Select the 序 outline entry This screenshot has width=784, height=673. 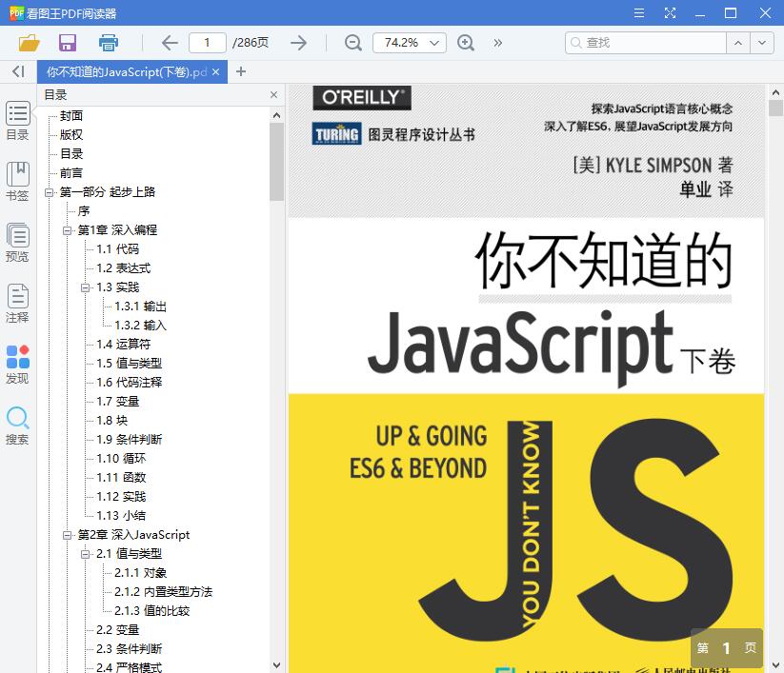point(84,210)
